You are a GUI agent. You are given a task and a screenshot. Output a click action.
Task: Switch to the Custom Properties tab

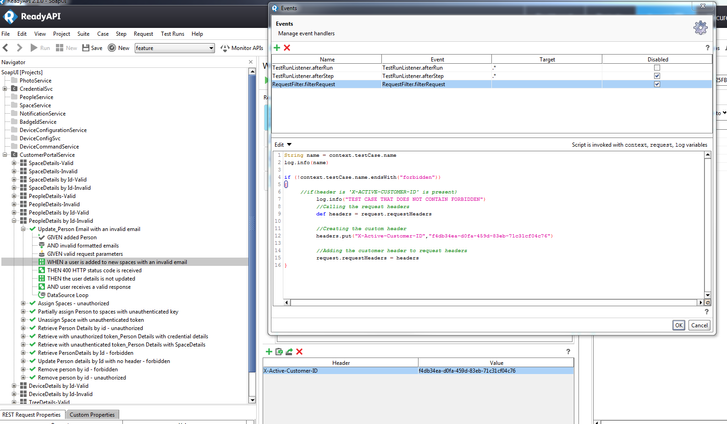point(92,414)
